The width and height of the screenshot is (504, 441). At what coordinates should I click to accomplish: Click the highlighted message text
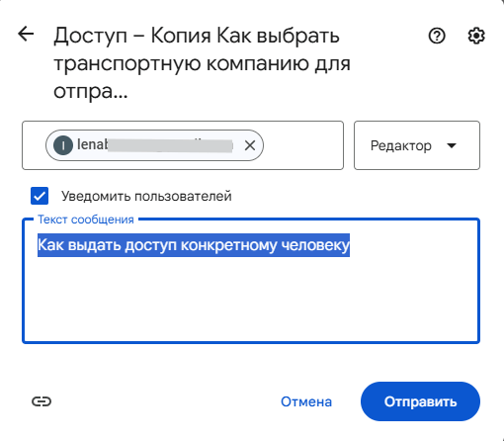[x=194, y=245]
